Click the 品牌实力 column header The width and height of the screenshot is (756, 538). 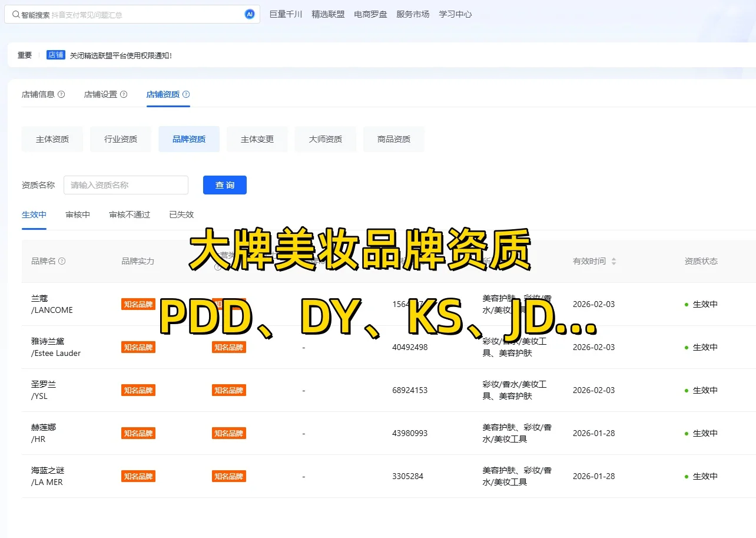[138, 261]
